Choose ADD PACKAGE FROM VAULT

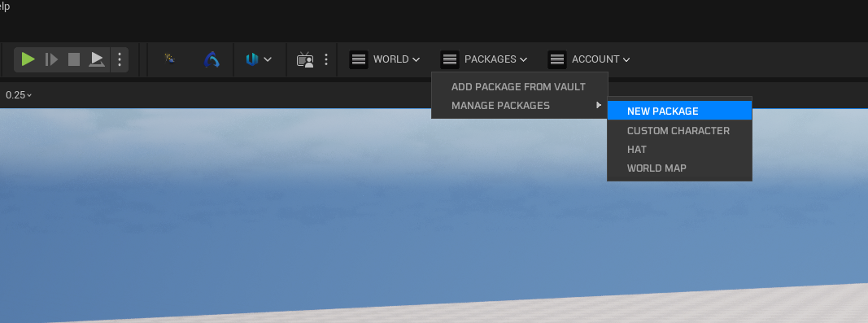pyautogui.click(x=519, y=87)
